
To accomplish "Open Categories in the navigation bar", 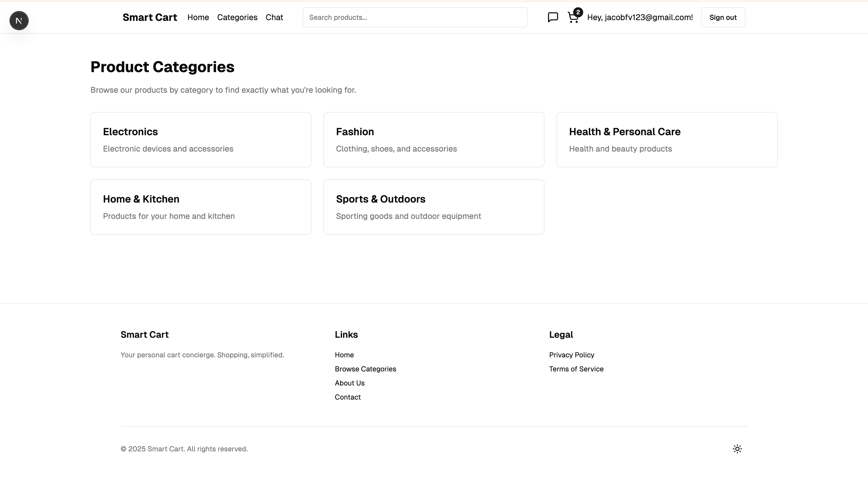I will [x=237, y=18].
